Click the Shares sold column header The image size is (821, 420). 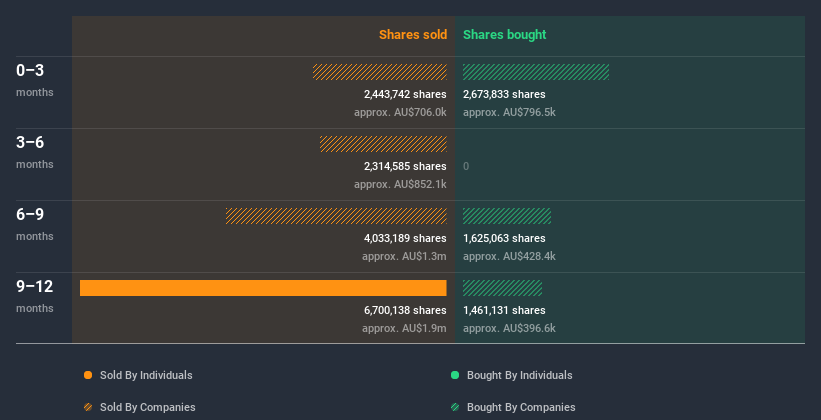click(413, 35)
